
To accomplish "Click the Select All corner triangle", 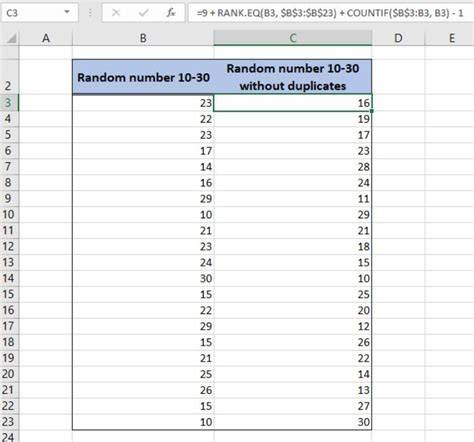I will click(12, 39).
